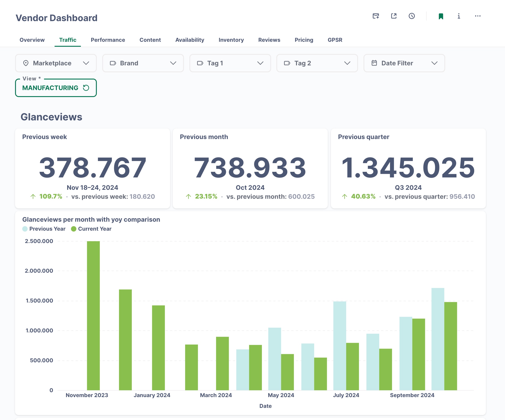
Task: Open the GPSR tab
Action: point(335,40)
